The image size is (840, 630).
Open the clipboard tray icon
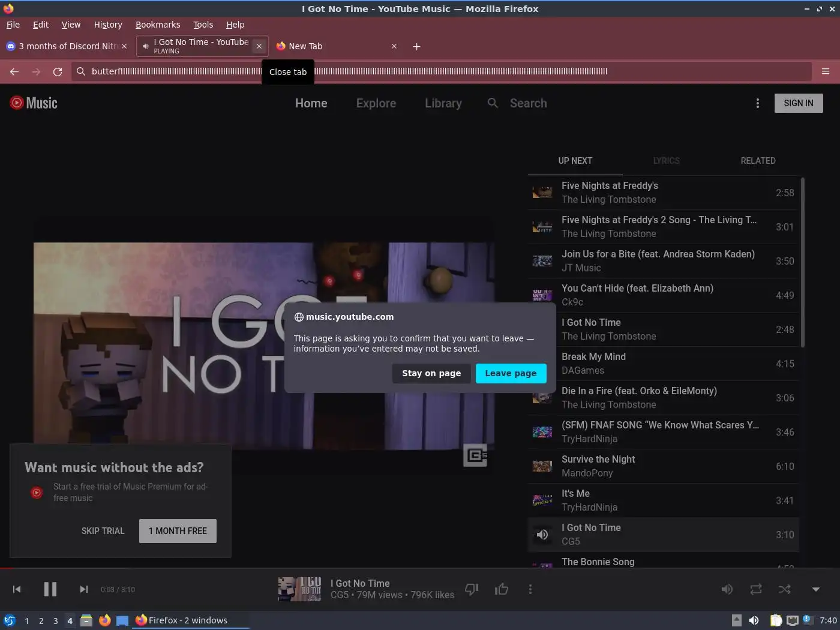(x=776, y=620)
